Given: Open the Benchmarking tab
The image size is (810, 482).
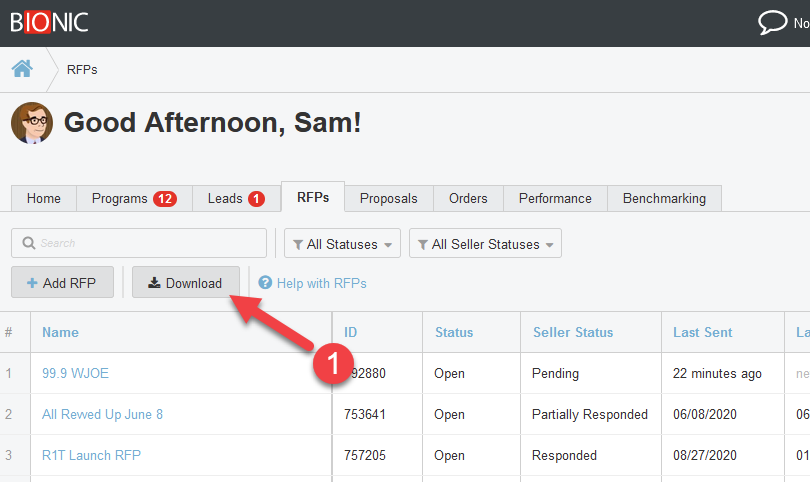Looking at the screenshot, I should coord(664,198).
